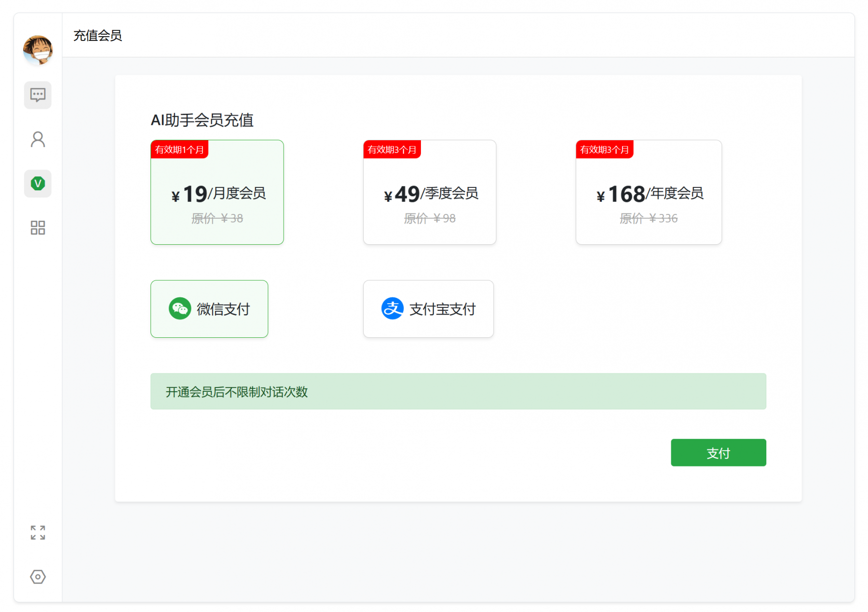
Task: Open the apps grid sidebar icon
Action: coord(38,228)
